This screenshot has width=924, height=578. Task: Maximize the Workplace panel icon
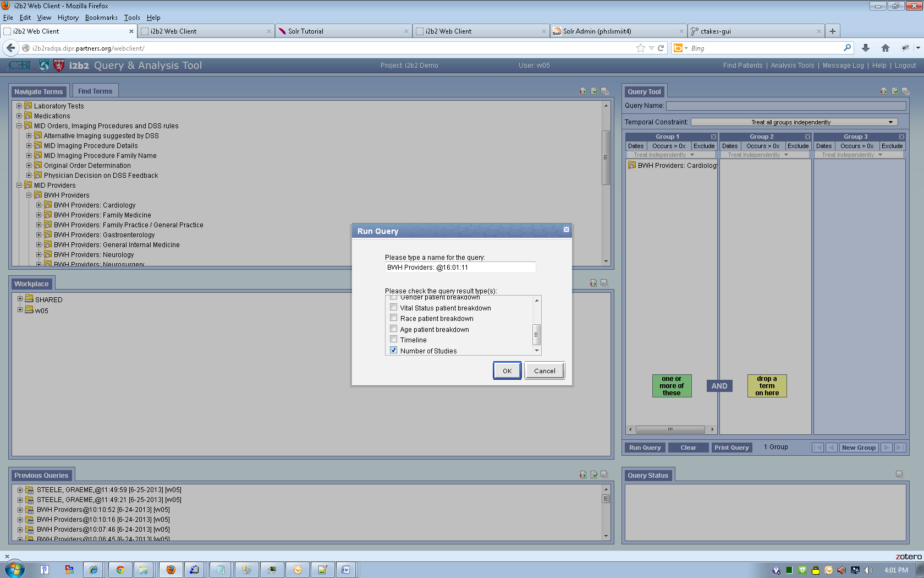(x=604, y=283)
